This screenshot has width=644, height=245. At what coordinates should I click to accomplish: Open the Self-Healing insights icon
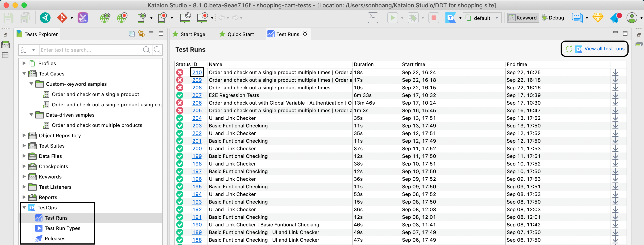click(x=83, y=18)
